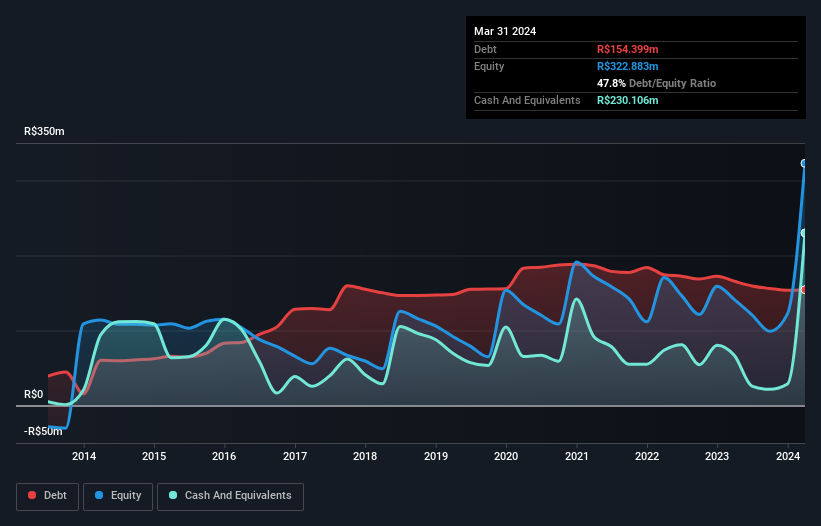Click the 2021 x-axis label
Screen dimensions: 821x526
pyautogui.click(x=576, y=456)
